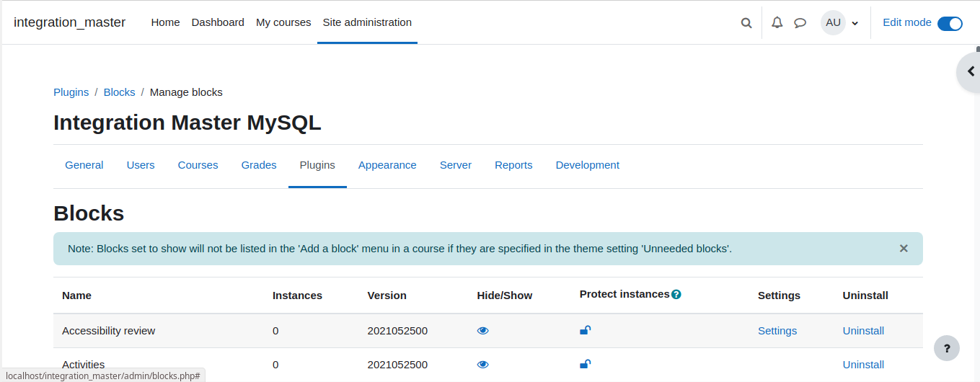Open messaging speech bubble icon

pyautogui.click(x=800, y=22)
